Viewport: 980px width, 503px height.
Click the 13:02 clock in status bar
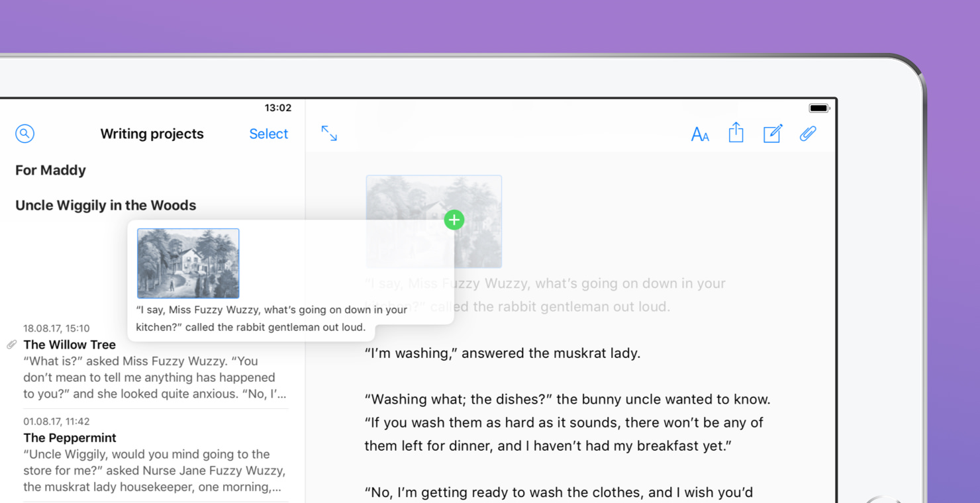tap(278, 108)
